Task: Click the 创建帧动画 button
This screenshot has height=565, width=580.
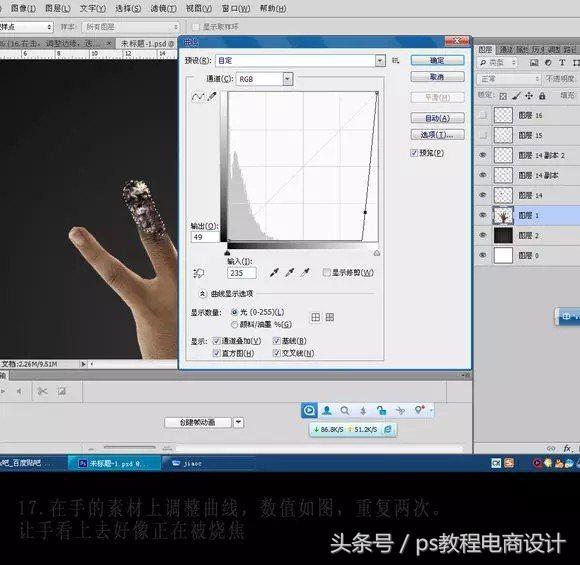Action: pyautogui.click(x=198, y=422)
